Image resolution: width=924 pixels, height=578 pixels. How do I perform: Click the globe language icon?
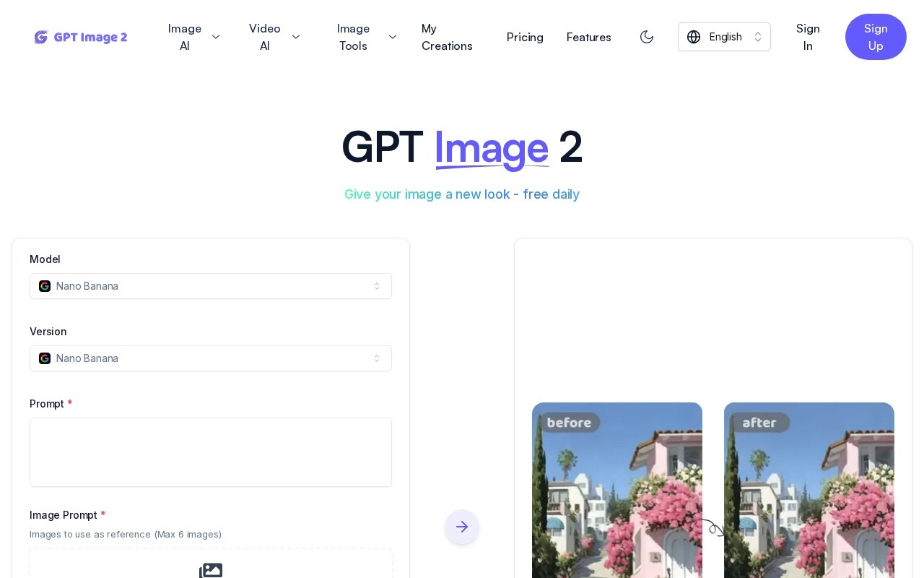(694, 37)
